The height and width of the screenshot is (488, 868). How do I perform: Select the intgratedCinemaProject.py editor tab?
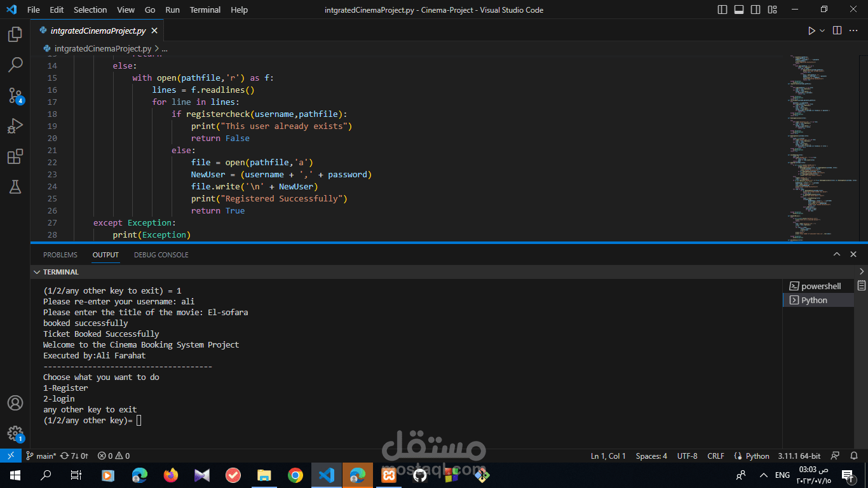(98, 30)
